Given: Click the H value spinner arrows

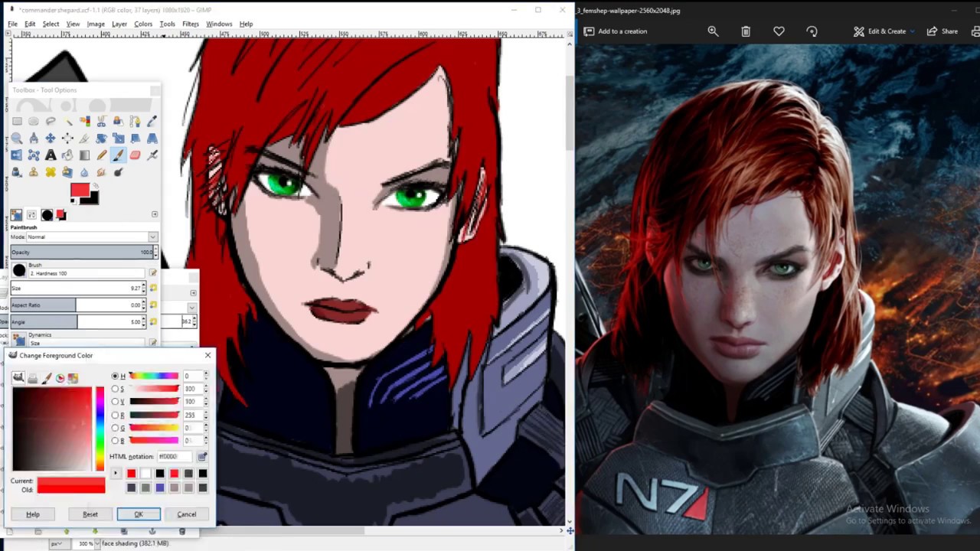Looking at the screenshot, I should pos(205,376).
